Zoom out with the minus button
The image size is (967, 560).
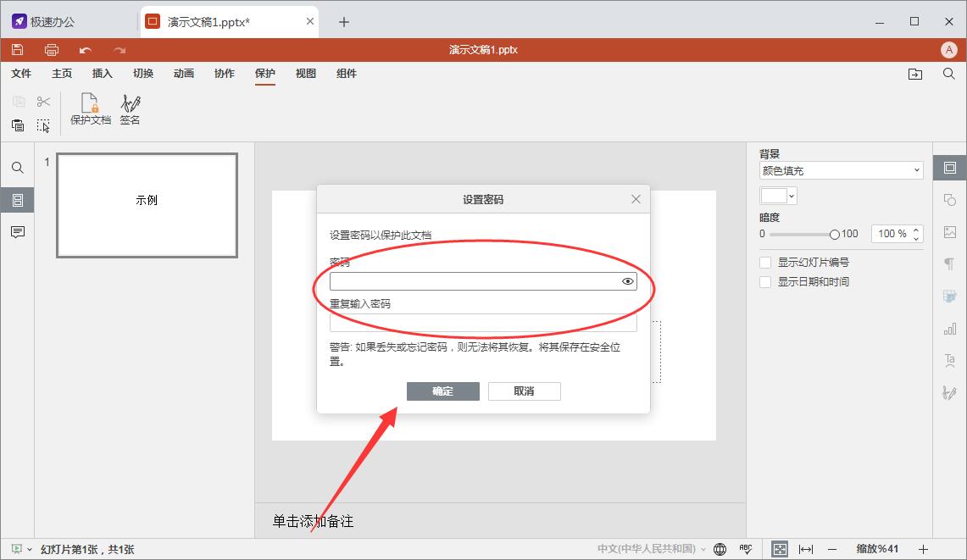pyautogui.click(x=832, y=549)
